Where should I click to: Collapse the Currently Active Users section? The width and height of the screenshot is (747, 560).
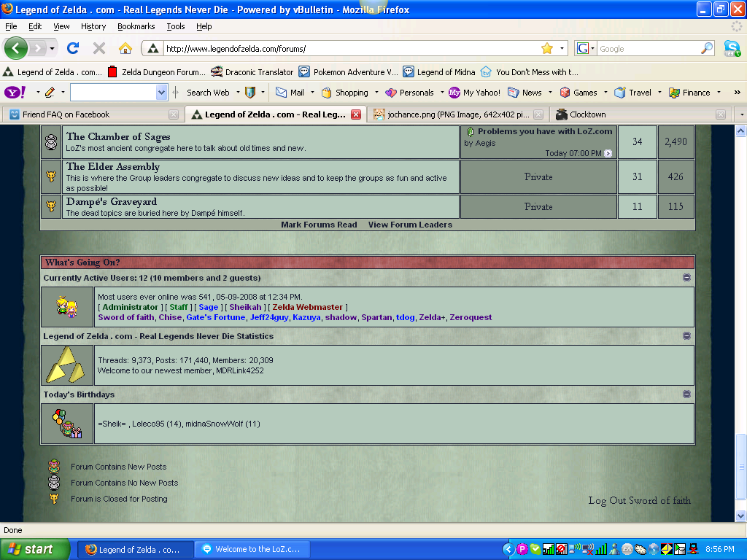[x=686, y=278]
